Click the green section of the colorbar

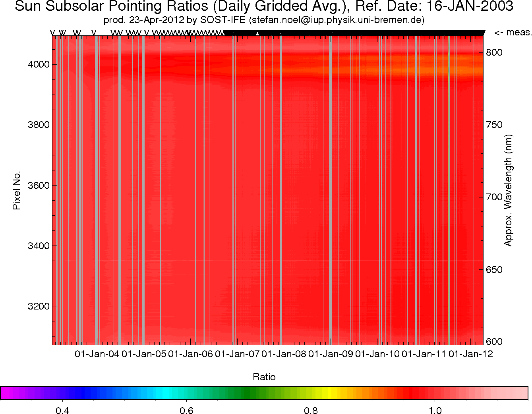[246, 393]
